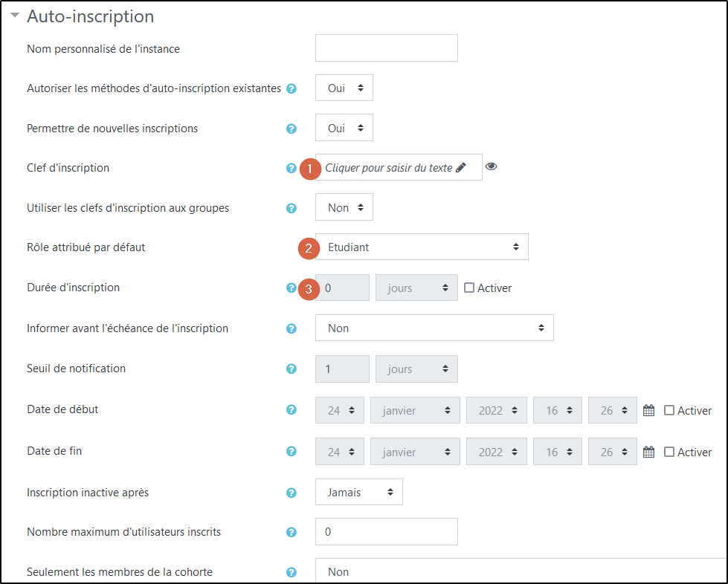Open Rôle attribué par défaut dropdown

422,247
